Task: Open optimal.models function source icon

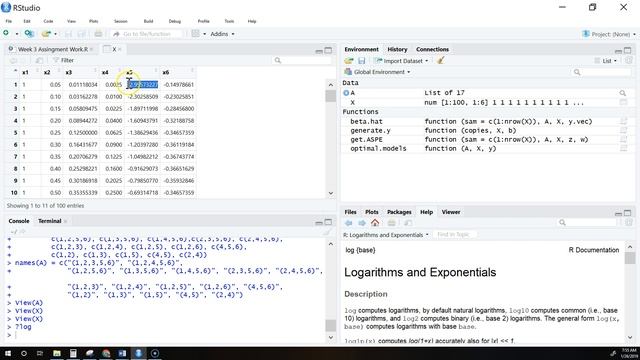Action: pyautogui.click(x=623, y=149)
